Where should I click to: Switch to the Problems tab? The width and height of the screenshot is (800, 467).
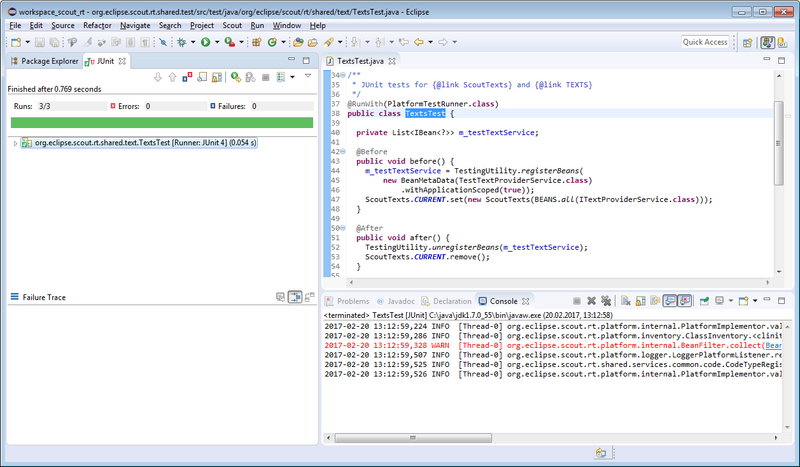(347, 301)
